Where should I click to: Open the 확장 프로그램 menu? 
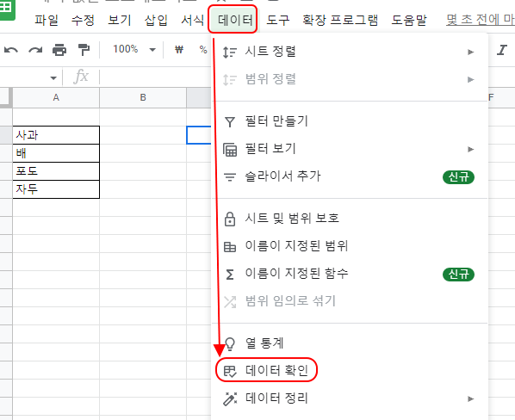pos(340,20)
